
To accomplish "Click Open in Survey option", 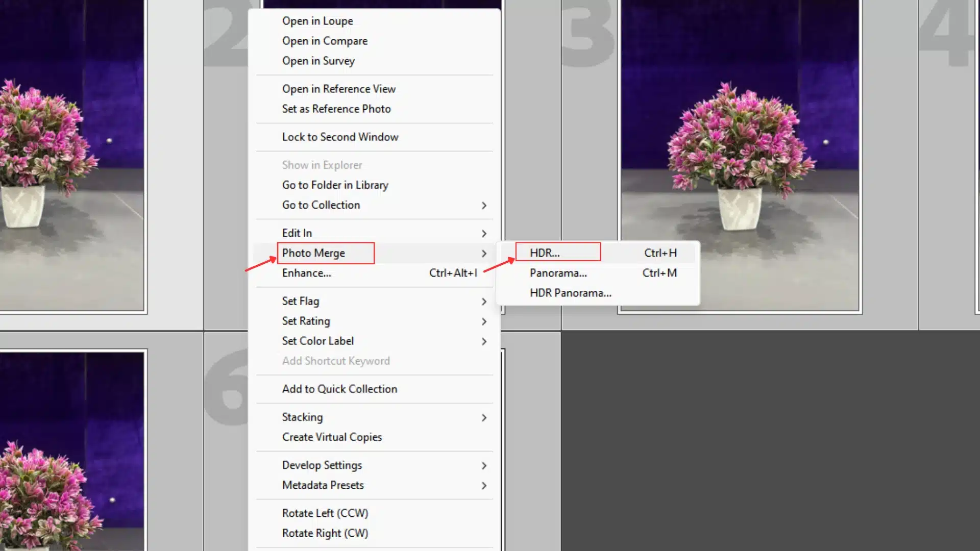I will tap(318, 61).
